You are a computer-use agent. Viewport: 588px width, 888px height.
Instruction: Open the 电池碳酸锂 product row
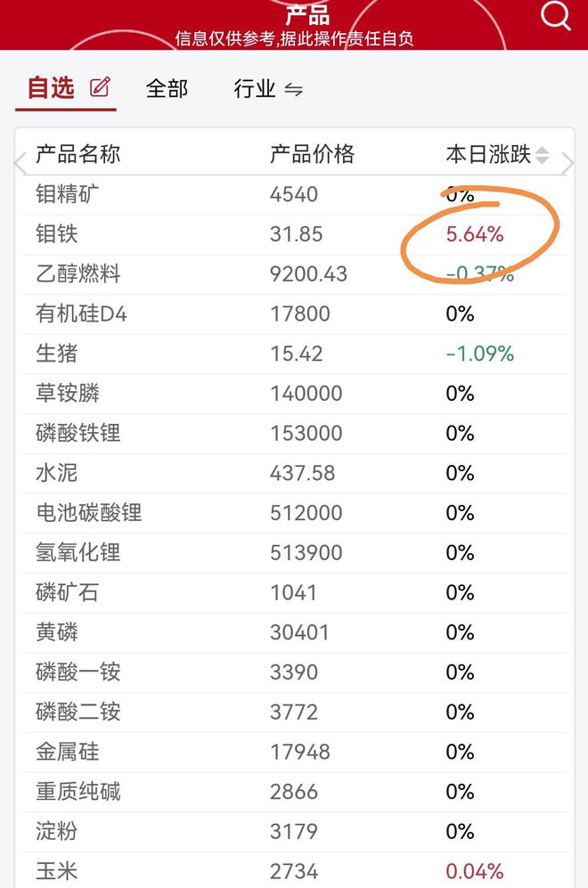(295, 513)
